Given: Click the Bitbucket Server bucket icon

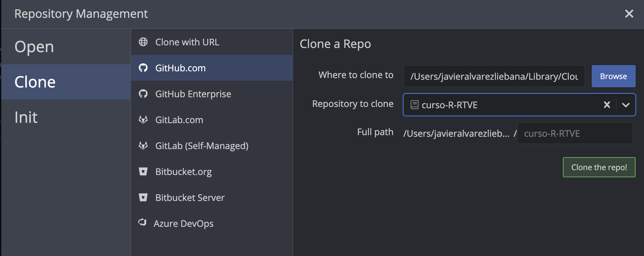Looking at the screenshot, I should 143,197.
